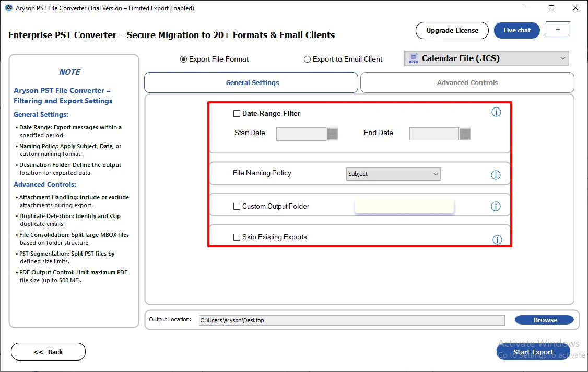The width and height of the screenshot is (588, 372).
Task: Click the NOTE heading in side panel
Action: 70,72
